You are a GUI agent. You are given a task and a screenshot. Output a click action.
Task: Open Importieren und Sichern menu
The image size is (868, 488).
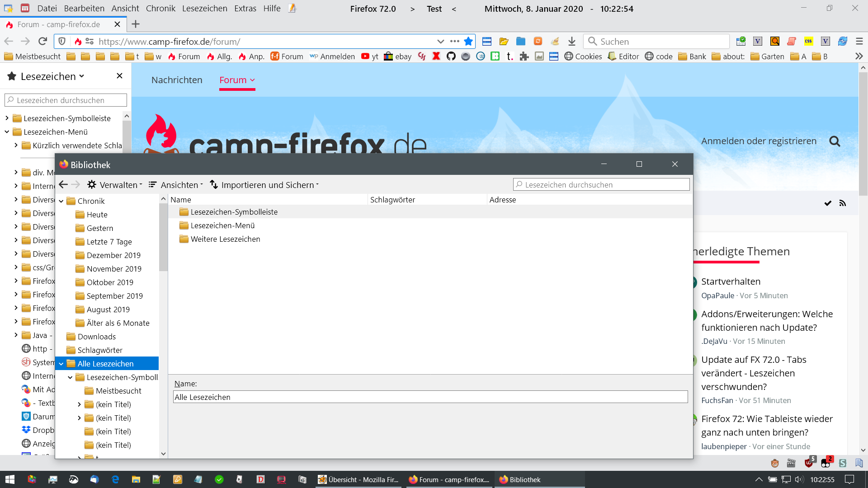(x=264, y=185)
